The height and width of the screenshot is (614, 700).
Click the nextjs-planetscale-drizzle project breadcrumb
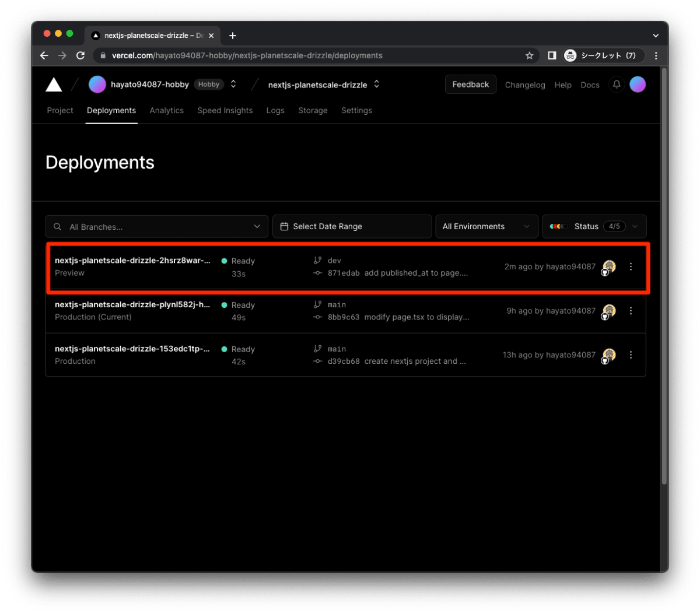(317, 85)
